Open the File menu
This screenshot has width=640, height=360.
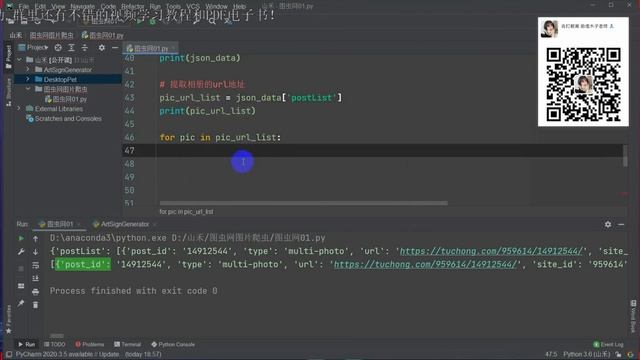coord(24,7)
